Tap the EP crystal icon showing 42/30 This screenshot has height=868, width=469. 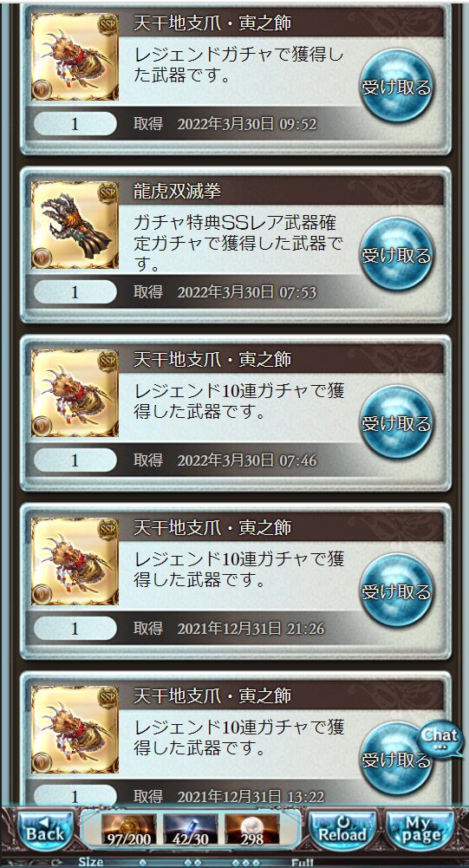click(x=190, y=829)
